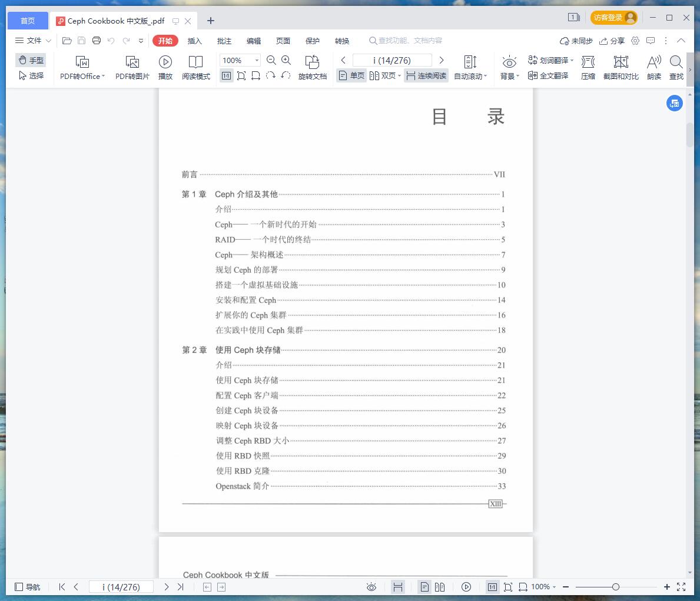This screenshot has width=700, height=601.
Task: Click the zoom slider handle in the status bar
Action: coord(616,587)
